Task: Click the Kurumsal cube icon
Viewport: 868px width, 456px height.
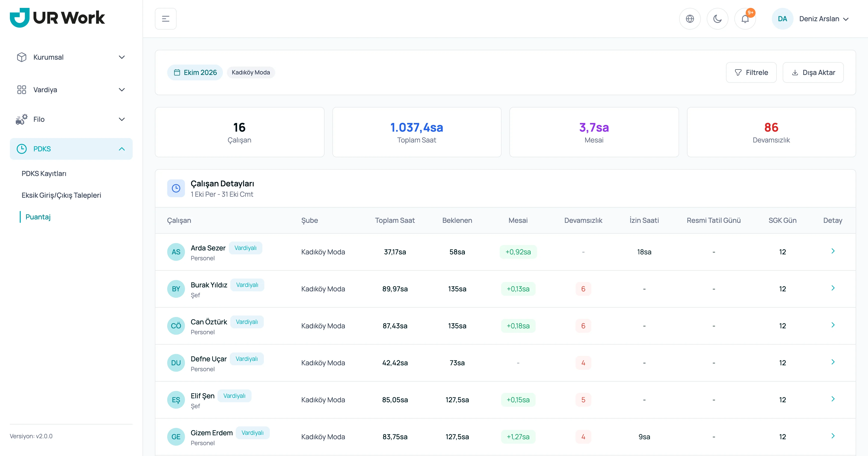Action: click(x=21, y=57)
